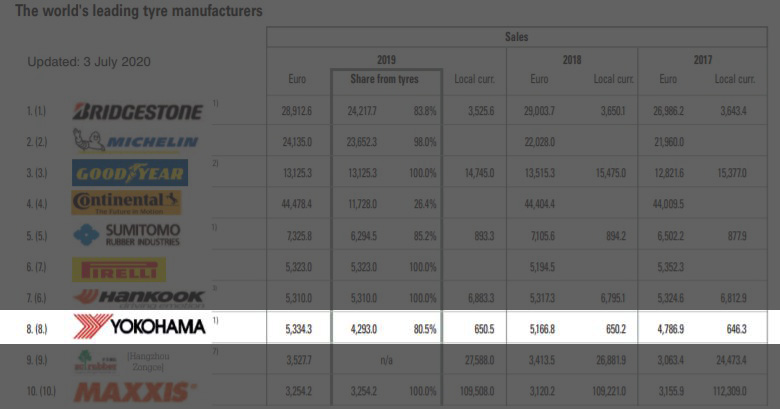Click the Pirelli logo
Screen dimensions: 780x409
pos(119,270)
